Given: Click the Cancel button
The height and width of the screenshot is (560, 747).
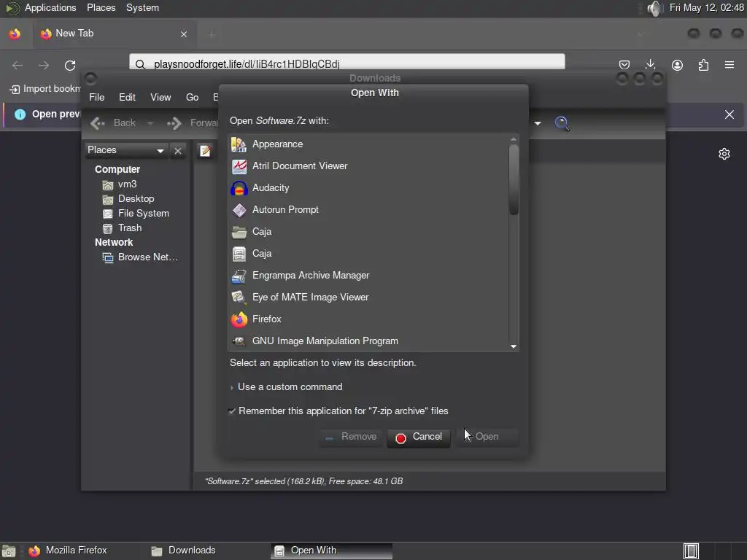Looking at the screenshot, I should click(x=419, y=437).
